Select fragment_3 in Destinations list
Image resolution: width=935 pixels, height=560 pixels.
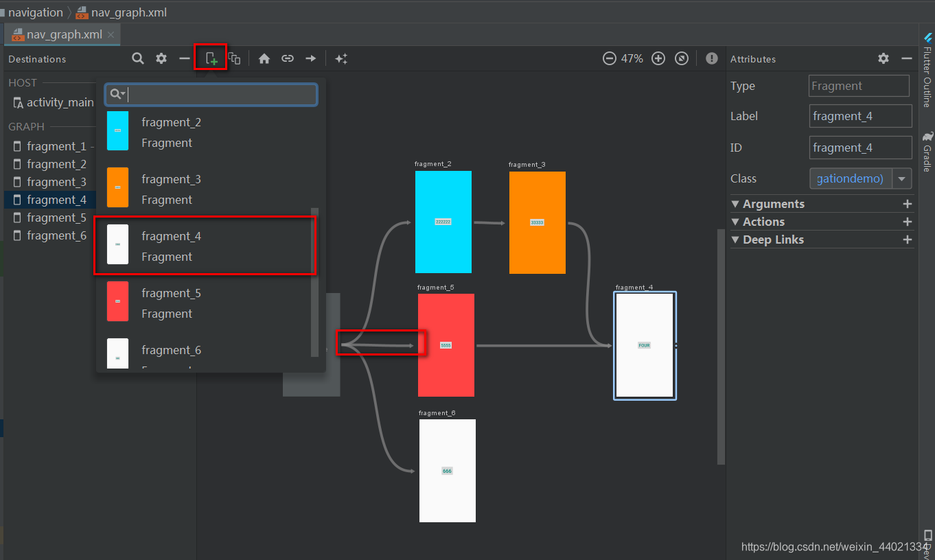pos(50,182)
